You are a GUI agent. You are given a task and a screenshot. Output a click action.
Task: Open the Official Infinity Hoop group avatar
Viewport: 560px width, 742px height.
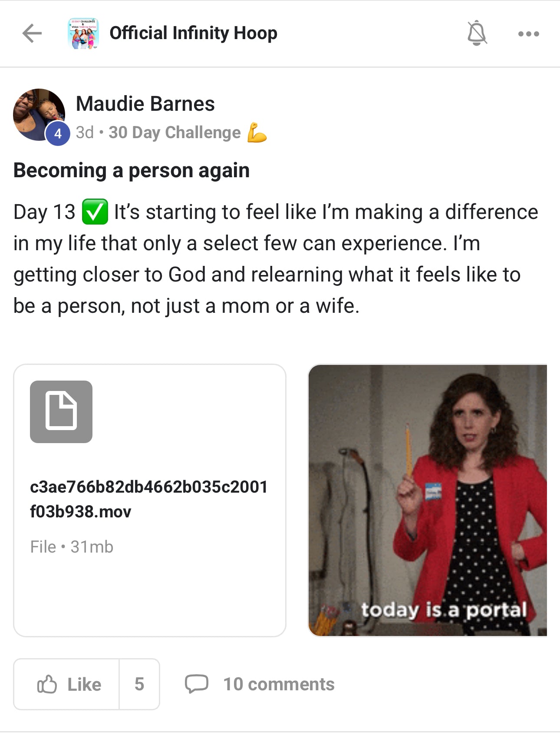click(83, 33)
